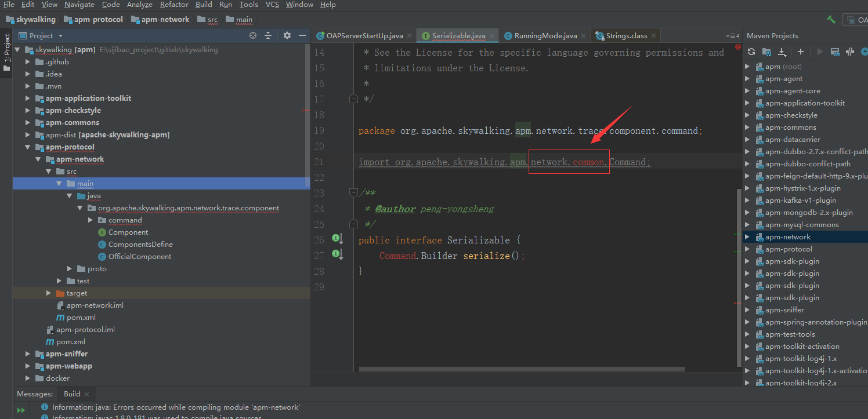This screenshot has height=419, width=868.
Task: Open the Build menu
Action: tap(204, 5)
